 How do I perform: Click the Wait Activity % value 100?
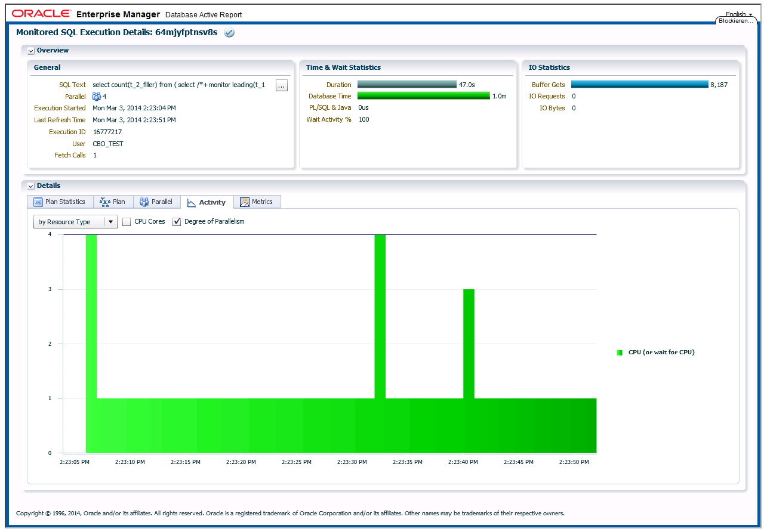[364, 120]
